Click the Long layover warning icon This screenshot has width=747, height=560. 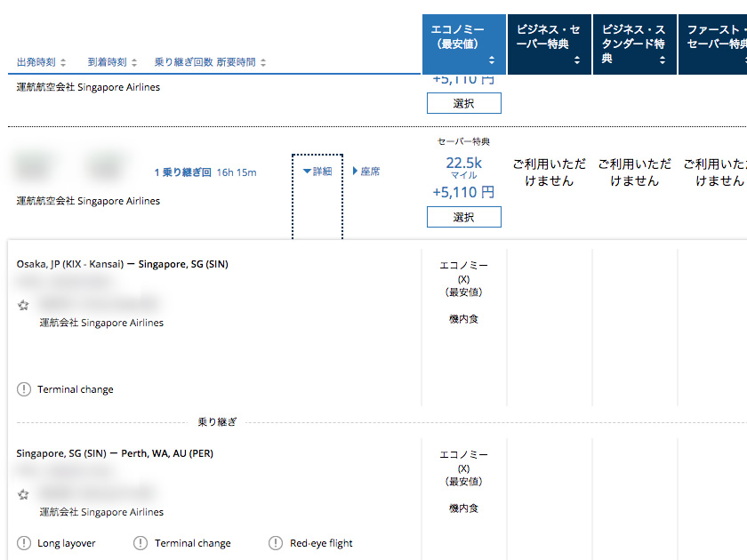coord(23,543)
